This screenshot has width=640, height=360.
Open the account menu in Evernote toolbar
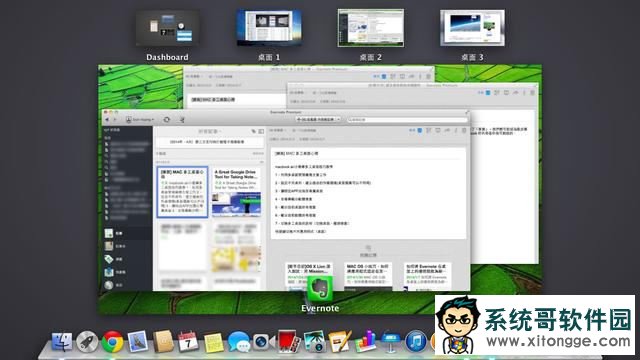point(140,120)
